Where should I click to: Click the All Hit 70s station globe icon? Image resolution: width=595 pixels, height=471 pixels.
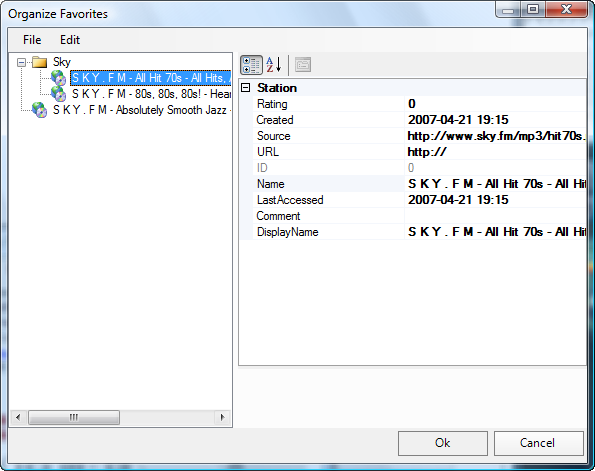58,78
